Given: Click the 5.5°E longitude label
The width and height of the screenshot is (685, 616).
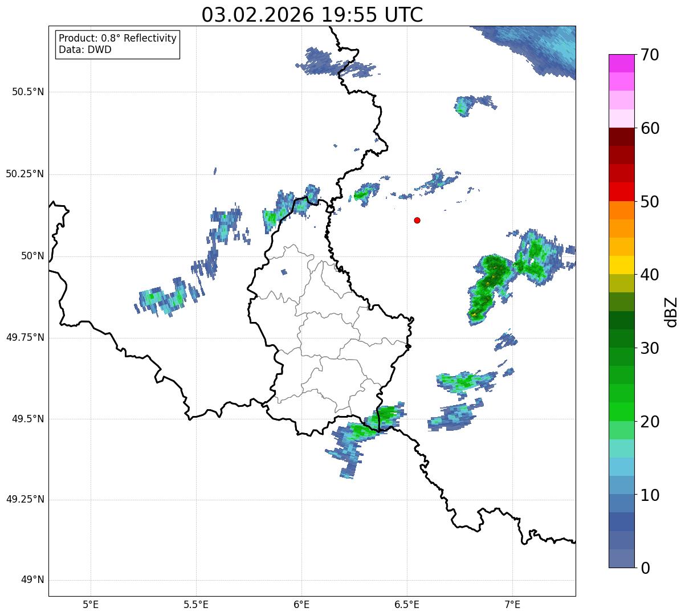Looking at the screenshot, I should (196, 605).
